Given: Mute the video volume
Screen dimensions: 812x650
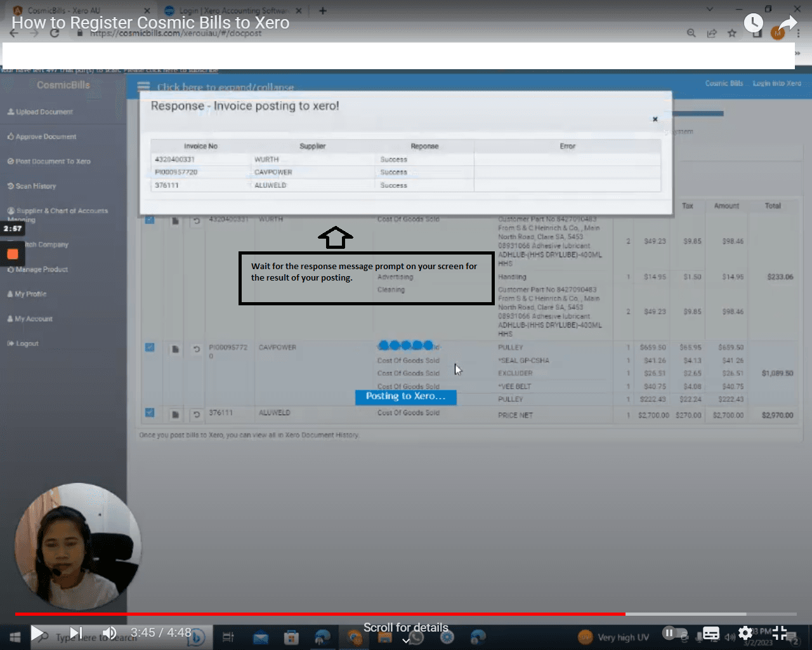Looking at the screenshot, I should tap(110, 633).
